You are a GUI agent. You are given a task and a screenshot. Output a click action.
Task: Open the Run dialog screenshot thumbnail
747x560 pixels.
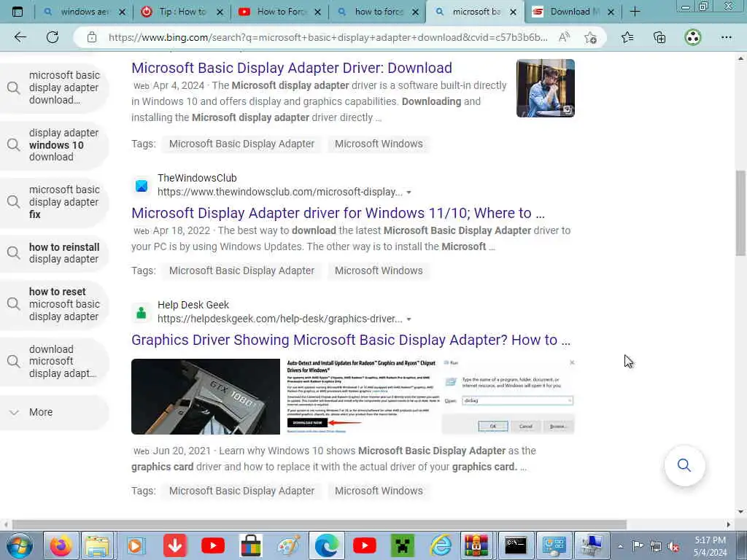(x=508, y=397)
